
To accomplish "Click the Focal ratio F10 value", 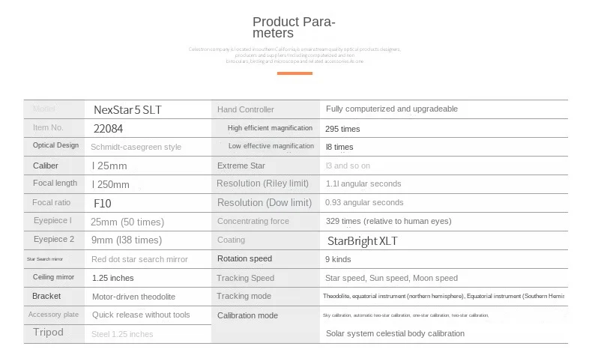I will [103, 203].
